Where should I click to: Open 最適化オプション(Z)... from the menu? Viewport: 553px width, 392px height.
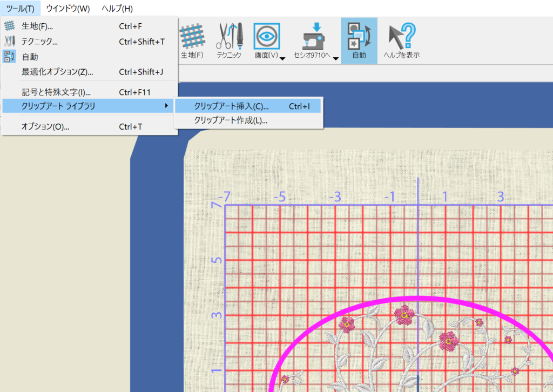click(x=57, y=72)
